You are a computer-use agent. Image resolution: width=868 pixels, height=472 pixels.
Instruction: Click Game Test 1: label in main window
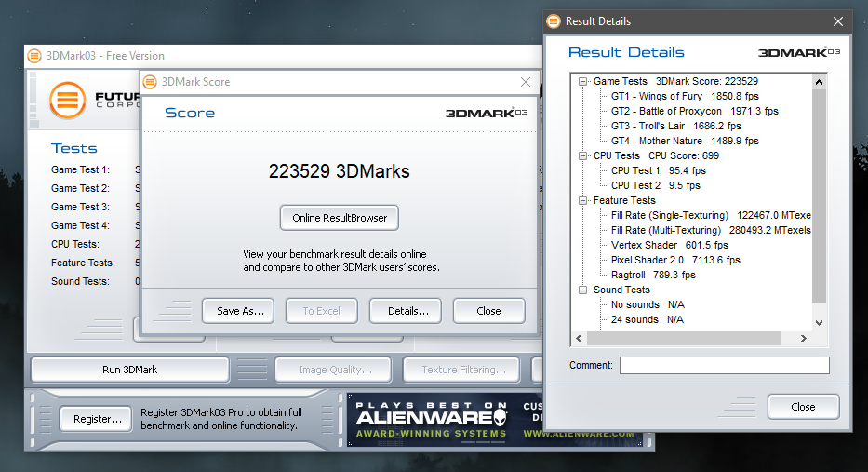(80, 170)
